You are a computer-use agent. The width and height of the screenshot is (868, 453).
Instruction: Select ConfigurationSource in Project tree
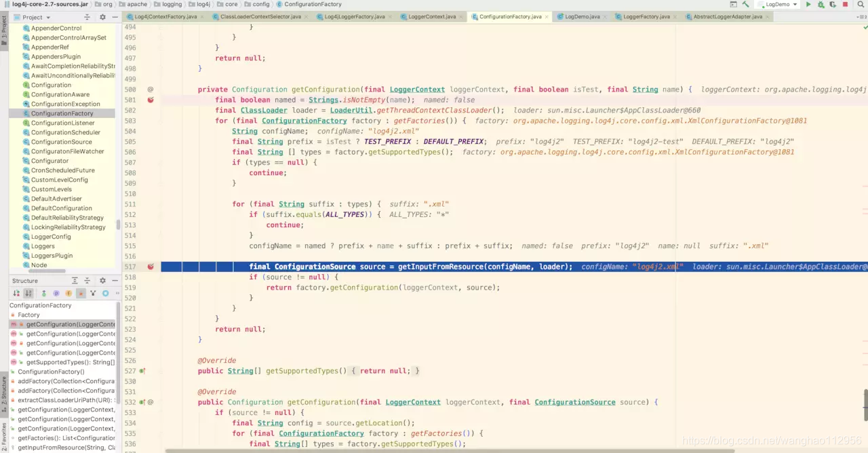click(x=62, y=142)
